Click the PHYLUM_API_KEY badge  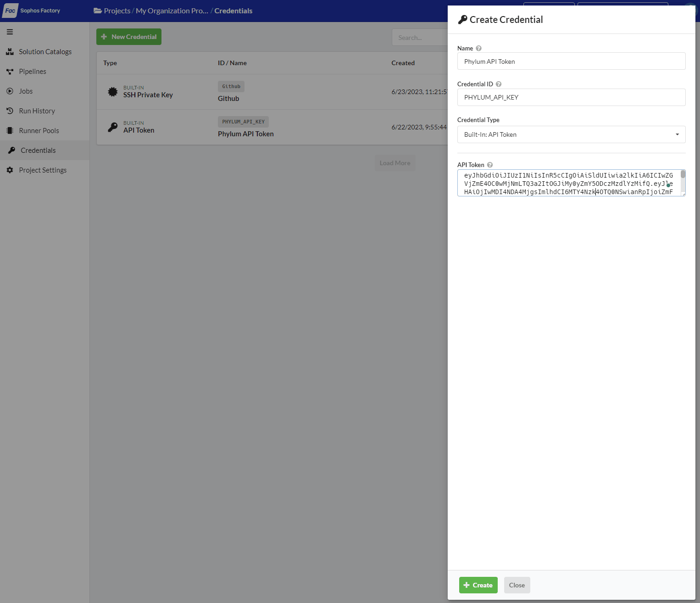pyautogui.click(x=243, y=122)
